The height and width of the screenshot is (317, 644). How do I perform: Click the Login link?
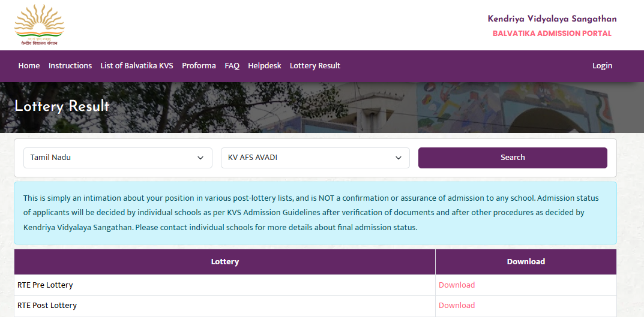602,65
